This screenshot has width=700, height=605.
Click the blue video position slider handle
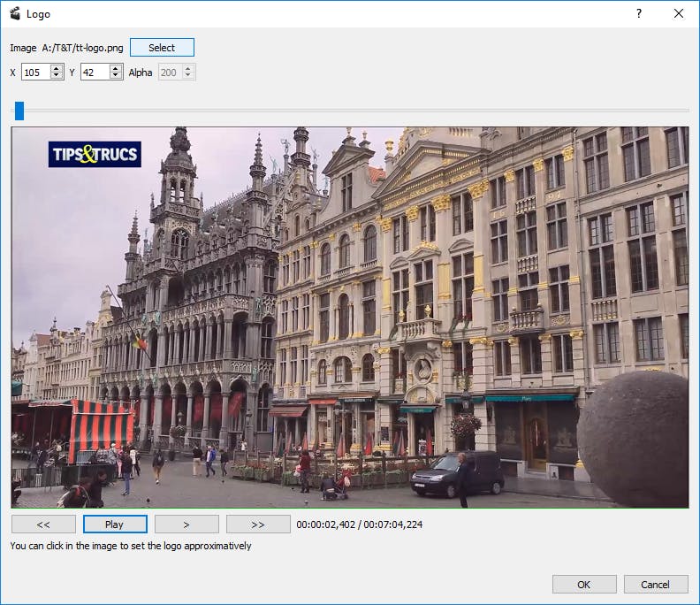[19, 111]
